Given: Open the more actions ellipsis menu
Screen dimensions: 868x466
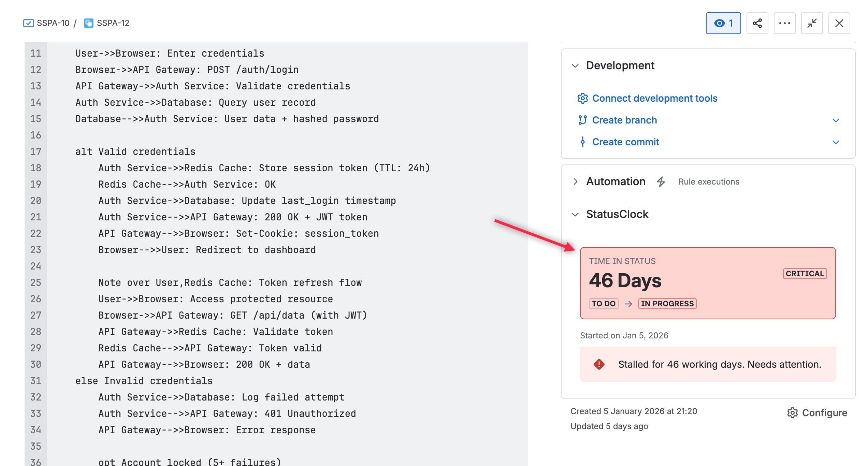Looking at the screenshot, I should pyautogui.click(x=784, y=23).
